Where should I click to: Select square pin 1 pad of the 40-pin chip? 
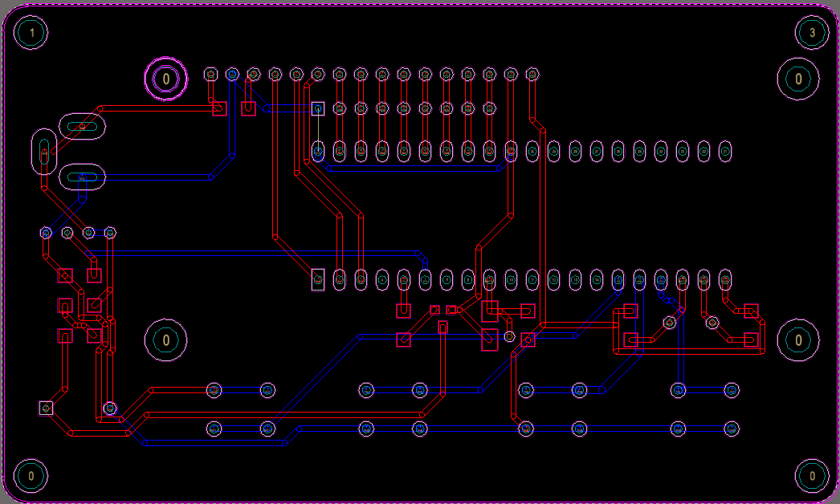(x=318, y=279)
